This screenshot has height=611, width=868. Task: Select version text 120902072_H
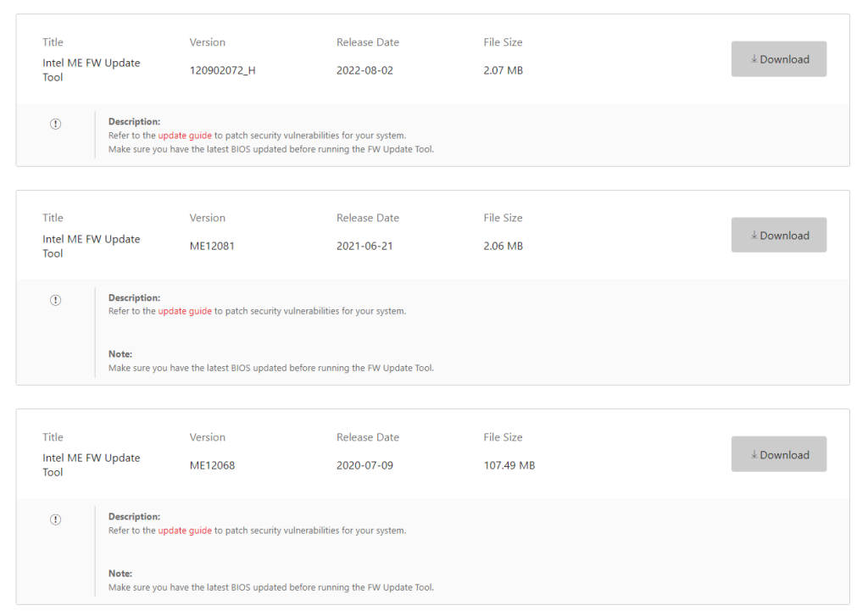coord(222,70)
